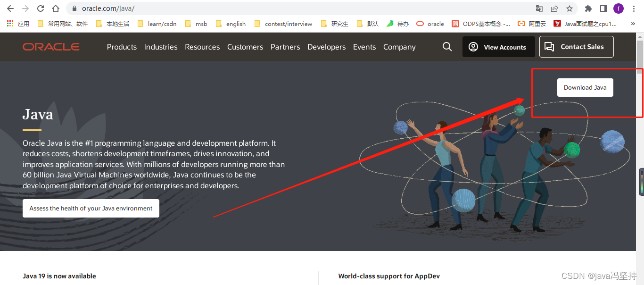
Task: Click the padlock icon in the address bar
Action: click(x=74, y=8)
